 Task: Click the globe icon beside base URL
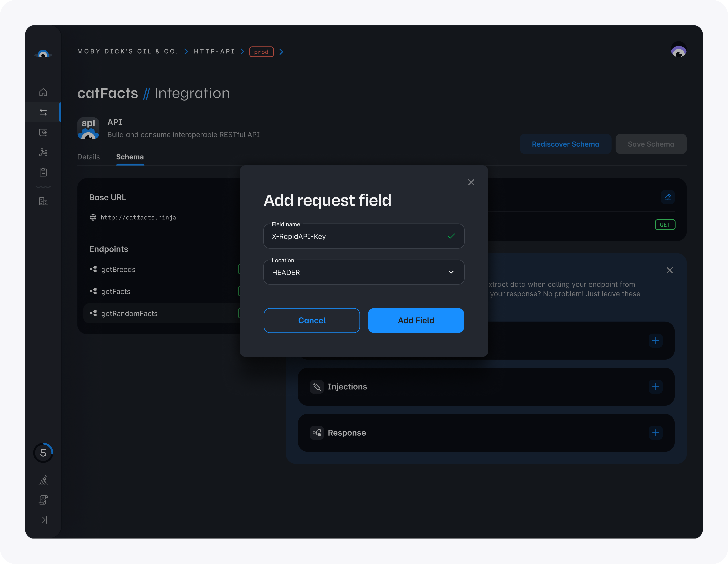coord(93,217)
